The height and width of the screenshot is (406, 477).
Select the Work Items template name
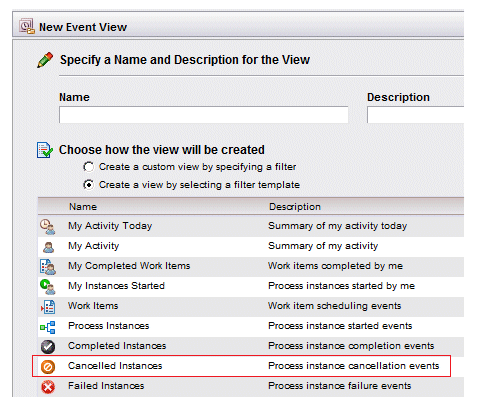coord(93,306)
